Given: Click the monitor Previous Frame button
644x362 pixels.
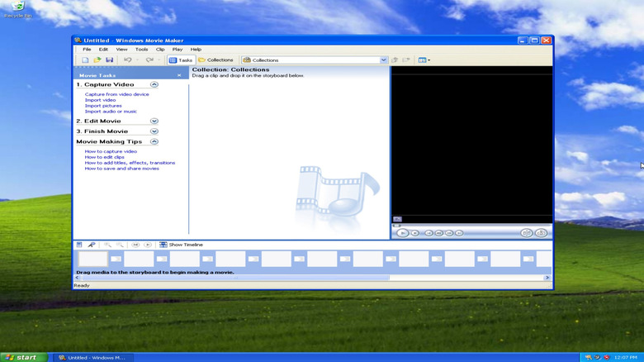Looking at the screenshot, I should [439, 233].
